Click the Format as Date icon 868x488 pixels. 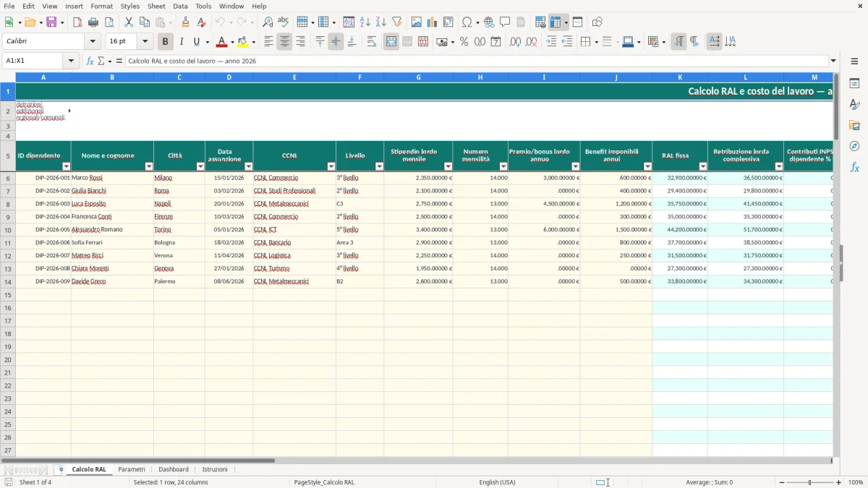click(x=496, y=42)
